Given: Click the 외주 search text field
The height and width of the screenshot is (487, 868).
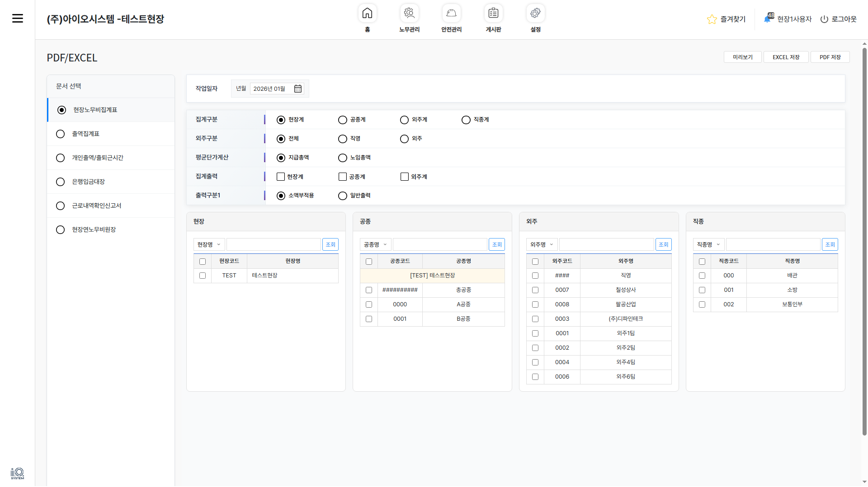Looking at the screenshot, I should click(x=606, y=244).
